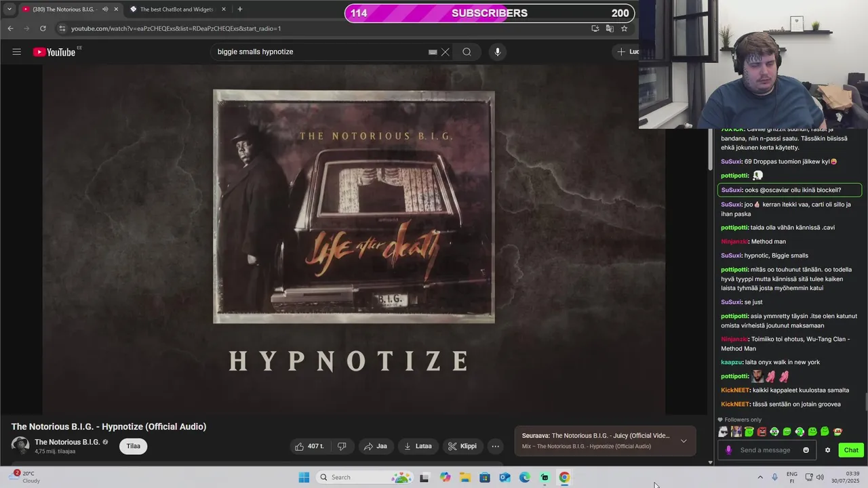The width and height of the screenshot is (868, 488).
Task: Switch to Chrome in the taskbar
Action: click(564, 477)
